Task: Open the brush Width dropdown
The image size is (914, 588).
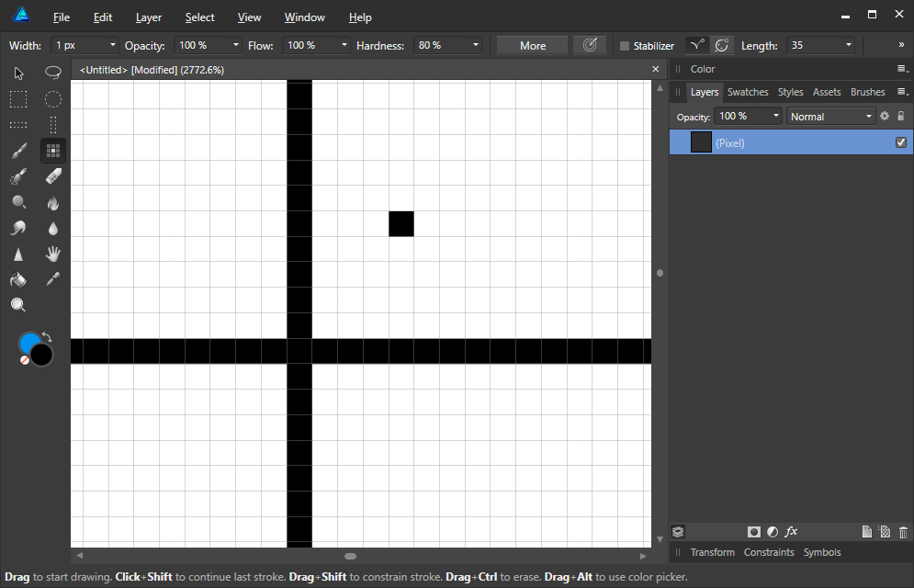Action: (114, 45)
